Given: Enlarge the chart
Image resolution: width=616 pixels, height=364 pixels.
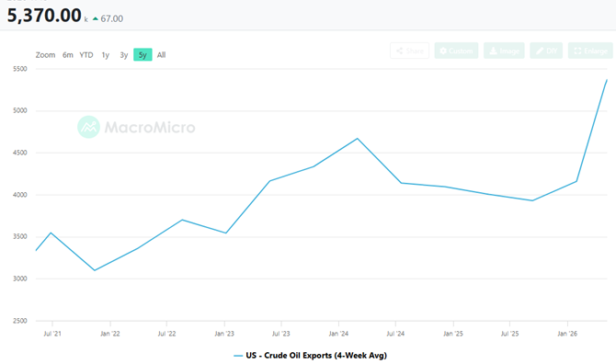Looking at the screenshot, I should click(x=590, y=51).
